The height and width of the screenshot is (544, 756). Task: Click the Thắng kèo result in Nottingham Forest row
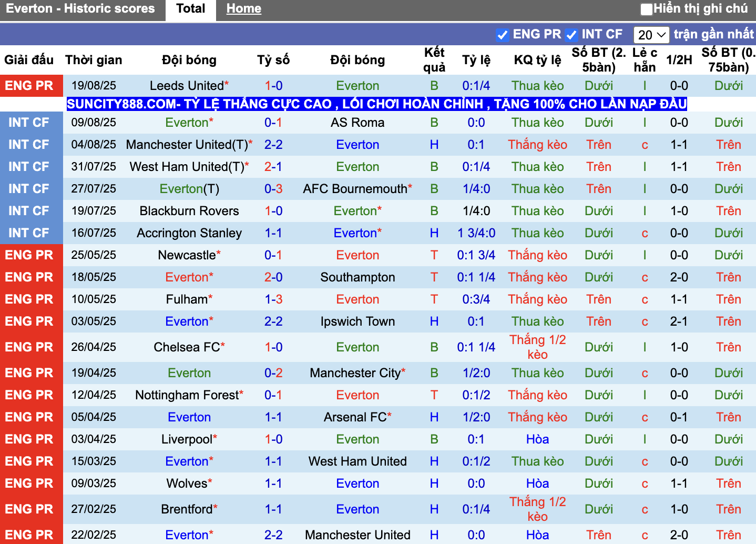[538, 395]
